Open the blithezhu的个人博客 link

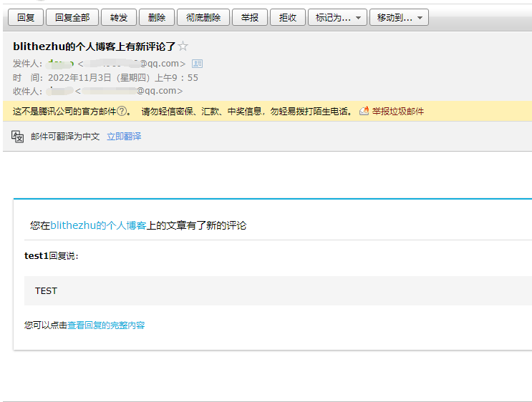tap(98, 225)
